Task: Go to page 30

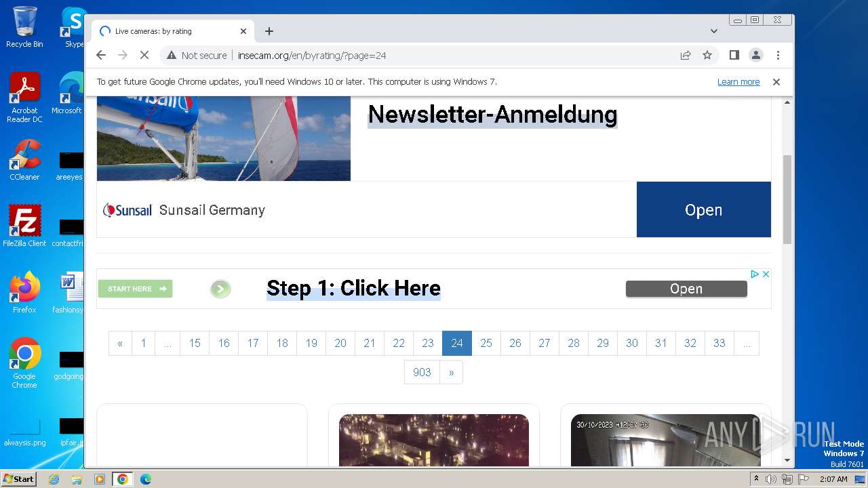Action: pyautogui.click(x=632, y=343)
